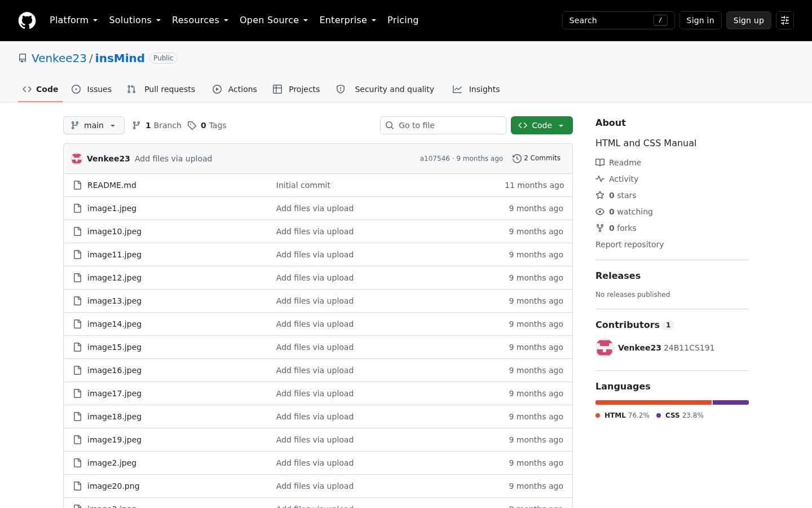
Task: Open commit hash a107546
Action: [x=435, y=159]
